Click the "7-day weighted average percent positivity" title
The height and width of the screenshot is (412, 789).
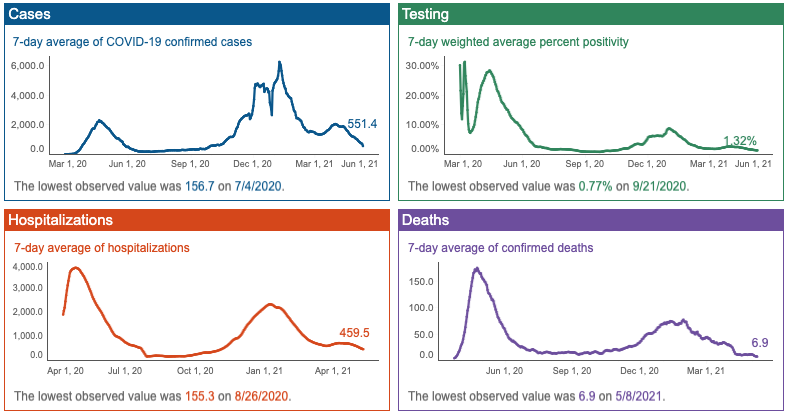click(518, 42)
